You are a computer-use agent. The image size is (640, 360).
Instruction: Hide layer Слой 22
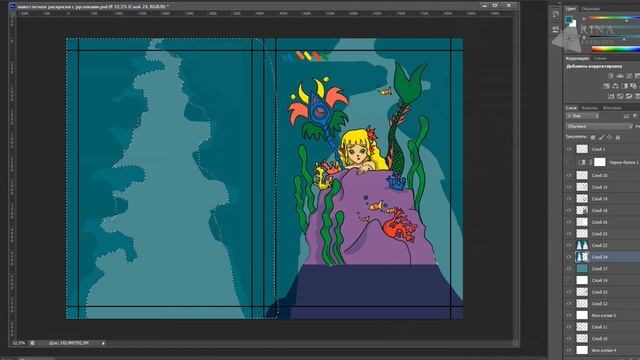click(569, 245)
